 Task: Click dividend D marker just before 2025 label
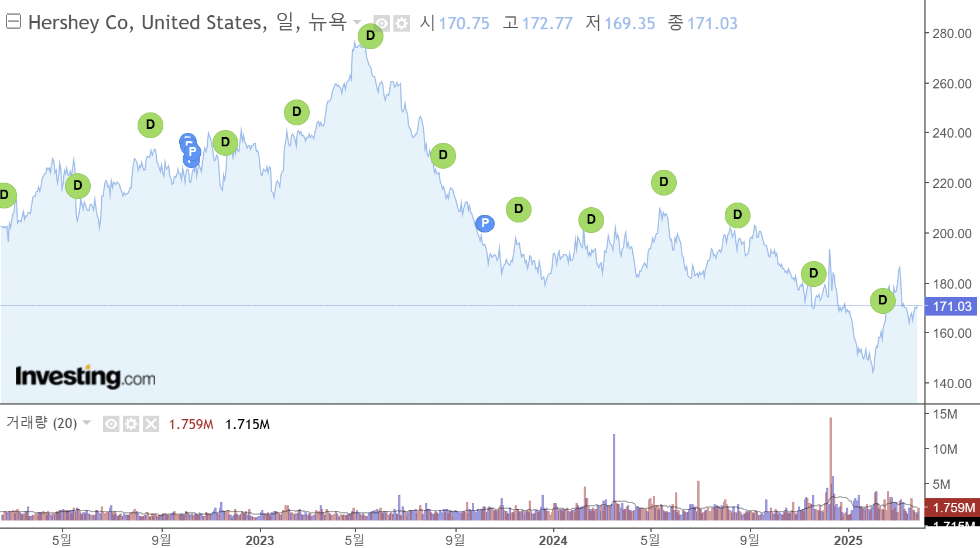[814, 274]
